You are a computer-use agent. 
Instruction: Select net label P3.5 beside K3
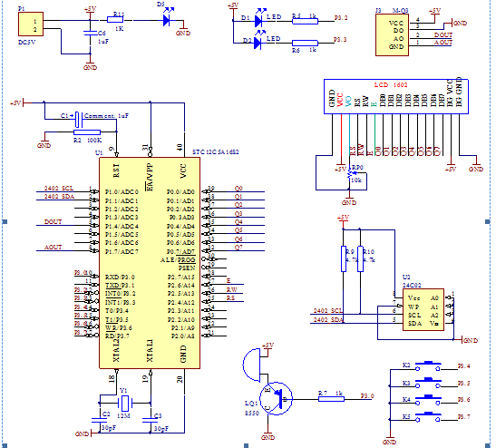[464, 383]
